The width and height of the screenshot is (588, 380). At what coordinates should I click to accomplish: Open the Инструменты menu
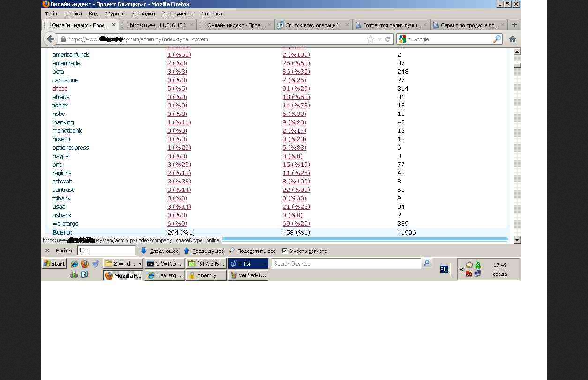[x=178, y=14]
